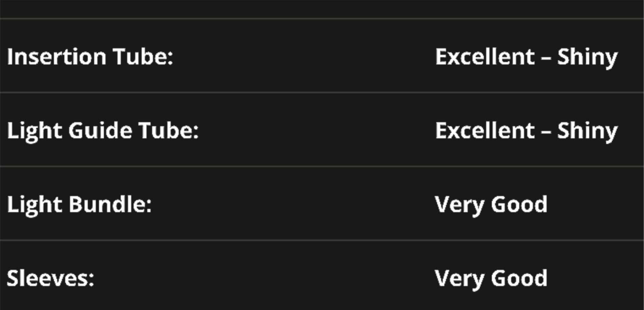Select the "Sleeves:" label

pos(51,278)
